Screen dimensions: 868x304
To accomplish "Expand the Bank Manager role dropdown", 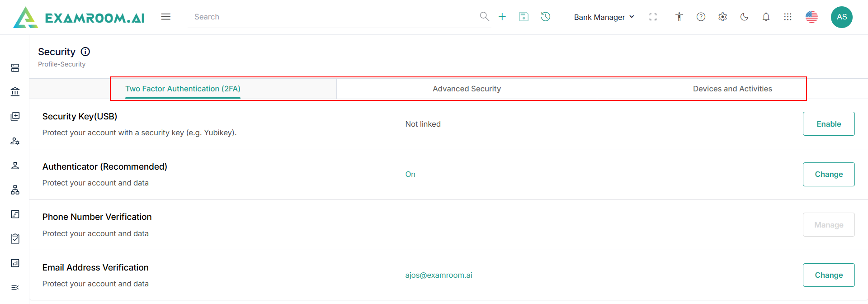I will 604,17.
